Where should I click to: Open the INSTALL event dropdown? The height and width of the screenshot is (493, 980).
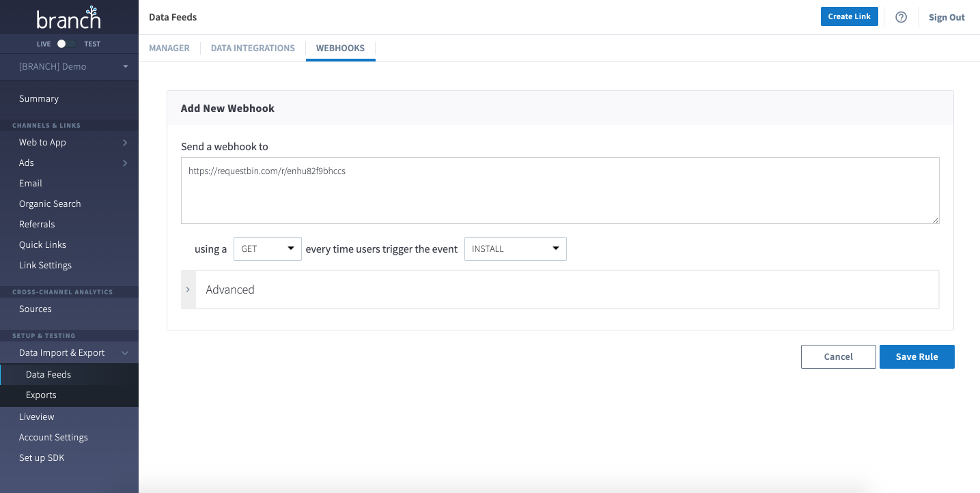click(x=516, y=249)
